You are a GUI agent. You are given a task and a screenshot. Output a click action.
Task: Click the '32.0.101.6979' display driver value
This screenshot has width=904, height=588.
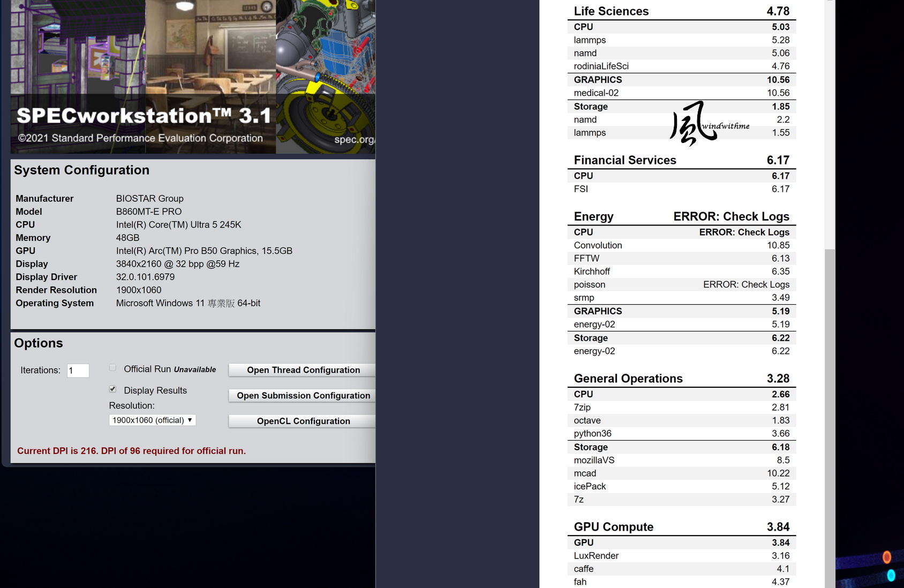[146, 277]
